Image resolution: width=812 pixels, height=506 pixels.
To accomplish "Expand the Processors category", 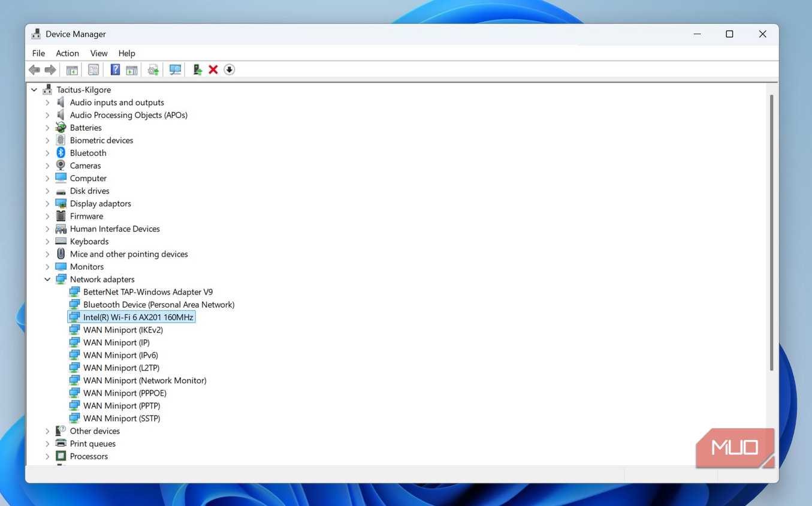I will tap(47, 456).
